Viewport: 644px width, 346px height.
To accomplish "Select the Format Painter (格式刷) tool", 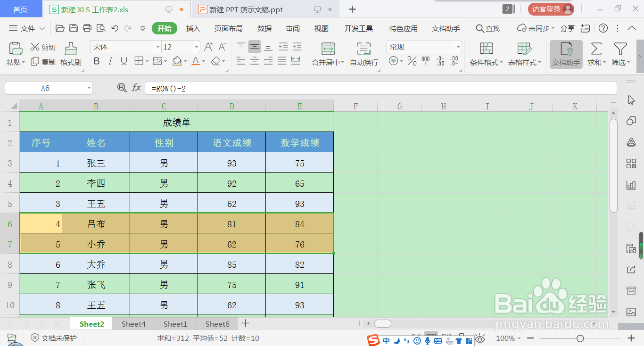I will (71, 53).
